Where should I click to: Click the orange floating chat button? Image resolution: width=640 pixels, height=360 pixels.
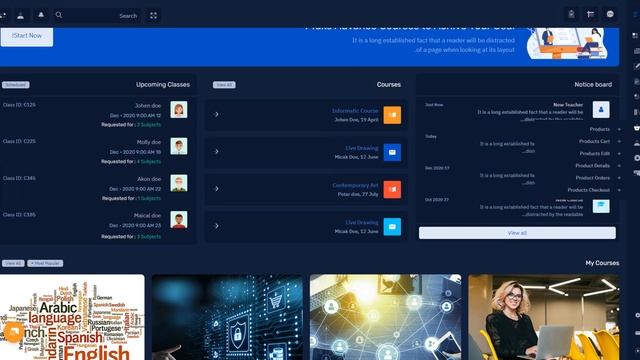point(13,332)
